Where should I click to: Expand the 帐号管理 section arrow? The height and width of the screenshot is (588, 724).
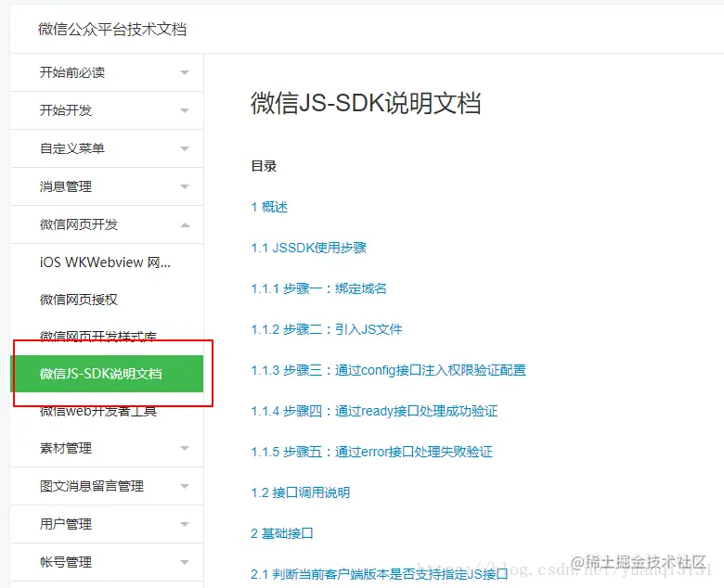[185, 562]
